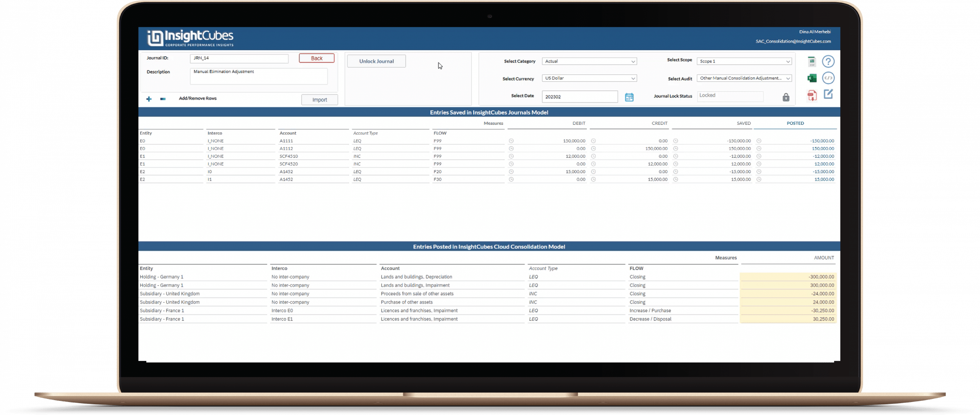
Task: Click the Unlock Journal button
Action: (x=376, y=61)
